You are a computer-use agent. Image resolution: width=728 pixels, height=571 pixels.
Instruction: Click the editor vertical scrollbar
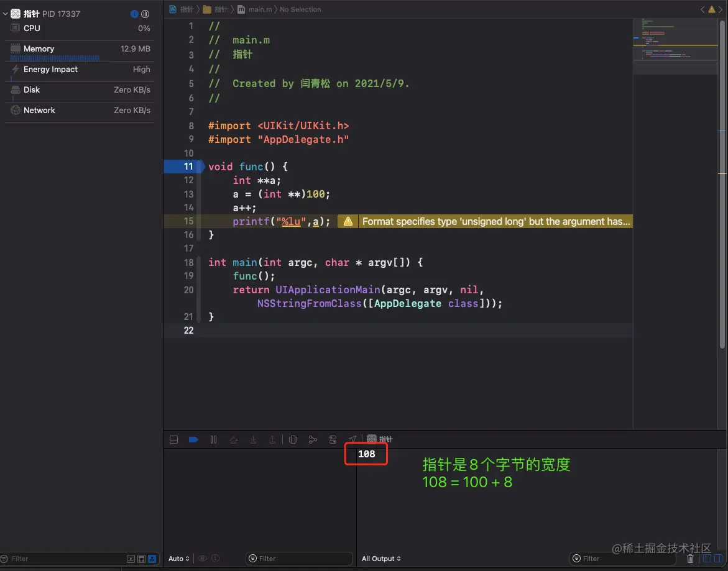click(x=722, y=183)
